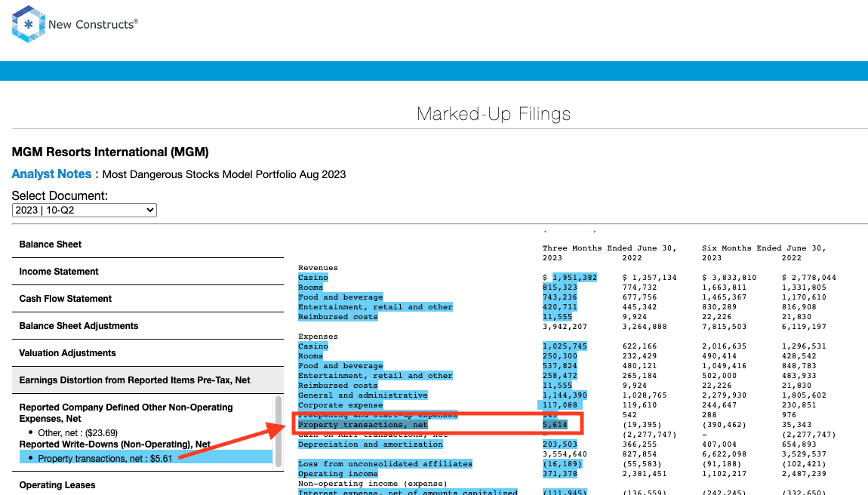This screenshot has width=868, height=495.
Task: Show Balance Sheet Adjustments
Action: 78,325
